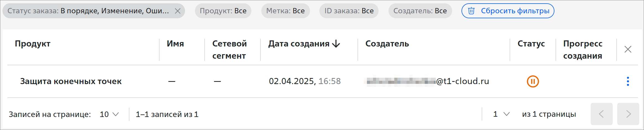
Task: Open the Метка filter chip
Action: [286, 11]
